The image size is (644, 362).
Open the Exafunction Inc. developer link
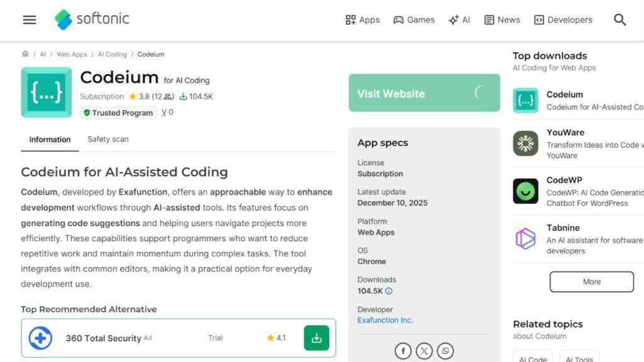385,320
